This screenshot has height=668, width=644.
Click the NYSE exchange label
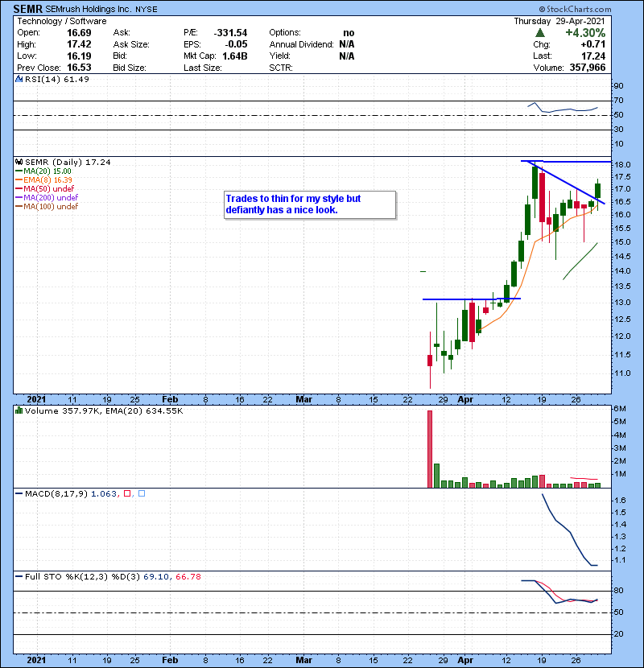coord(147,10)
